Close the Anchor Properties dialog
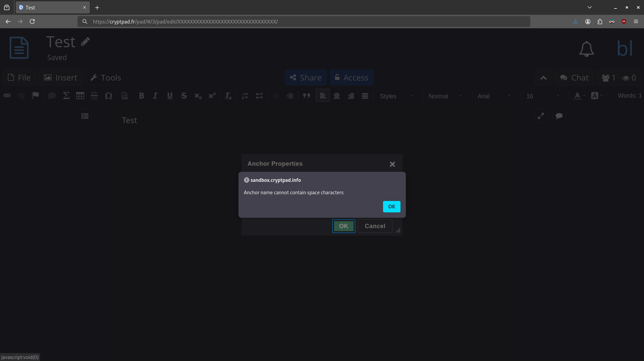The width and height of the screenshot is (644, 361). pyautogui.click(x=392, y=164)
